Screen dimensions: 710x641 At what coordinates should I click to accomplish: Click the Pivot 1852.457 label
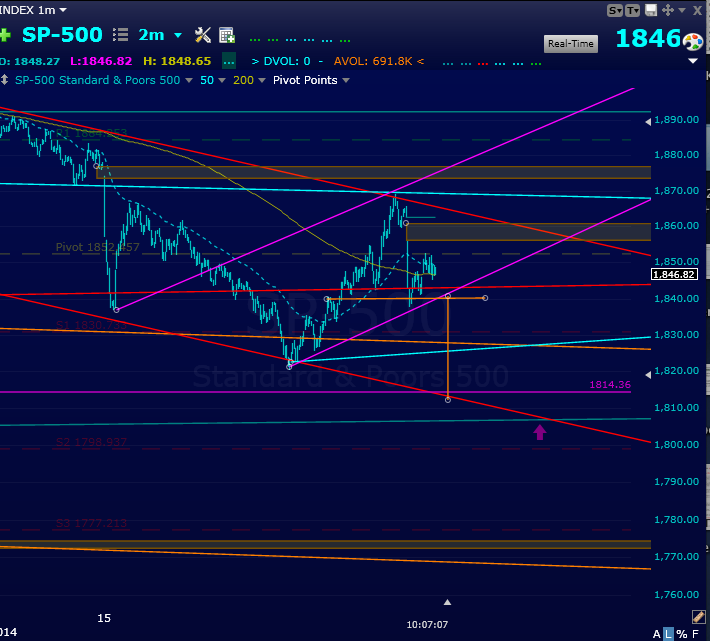click(x=97, y=247)
